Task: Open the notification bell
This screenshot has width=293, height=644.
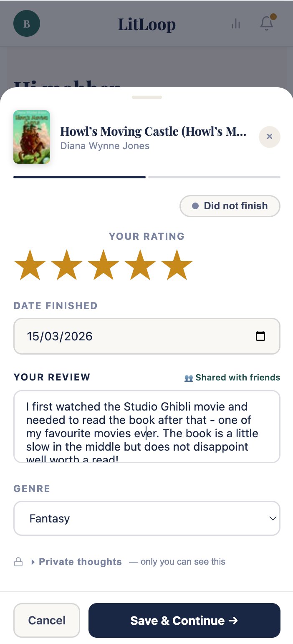Action: [x=266, y=24]
